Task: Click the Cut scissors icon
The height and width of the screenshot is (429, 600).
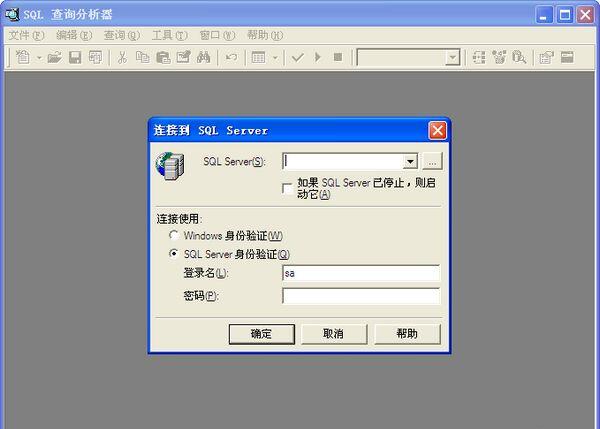Action: [x=122, y=58]
